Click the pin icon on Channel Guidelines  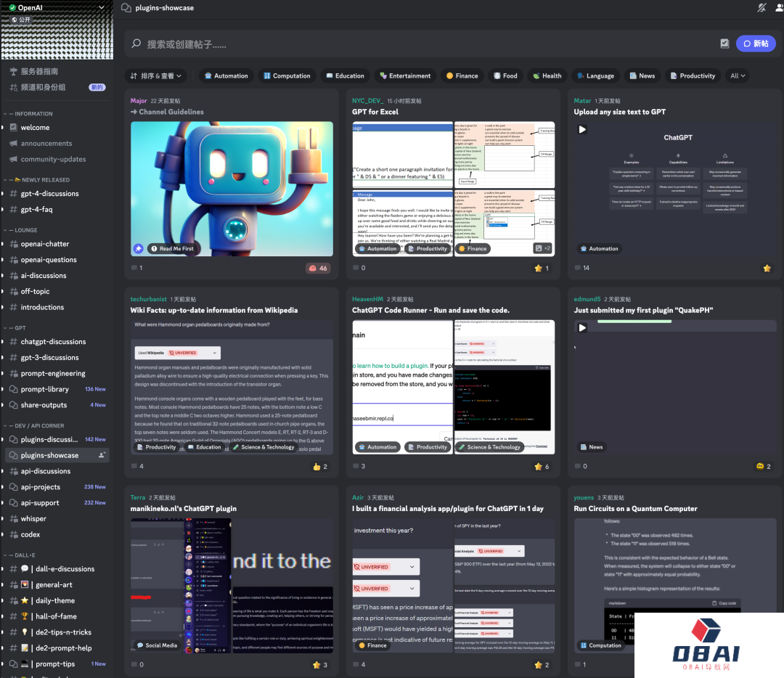[138, 248]
